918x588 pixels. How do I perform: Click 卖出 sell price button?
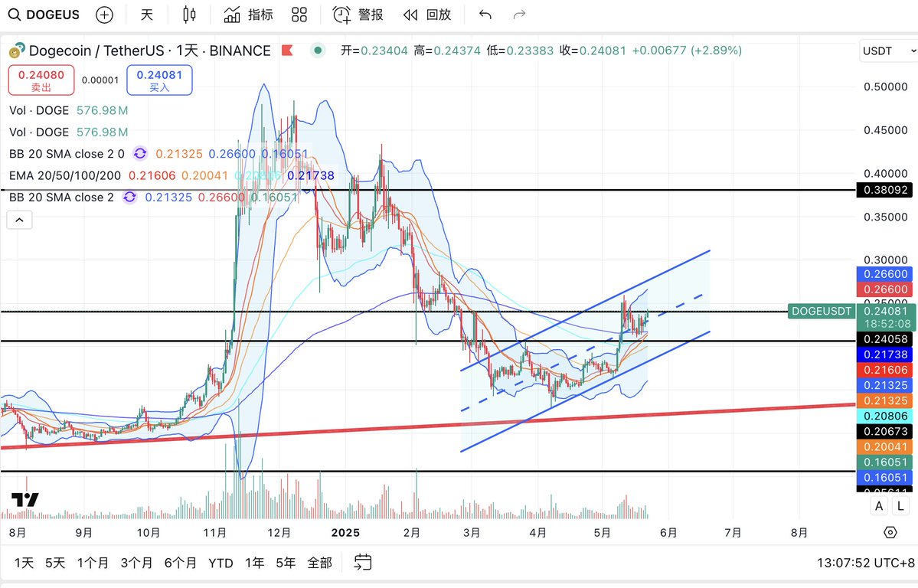tap(41, 80)
